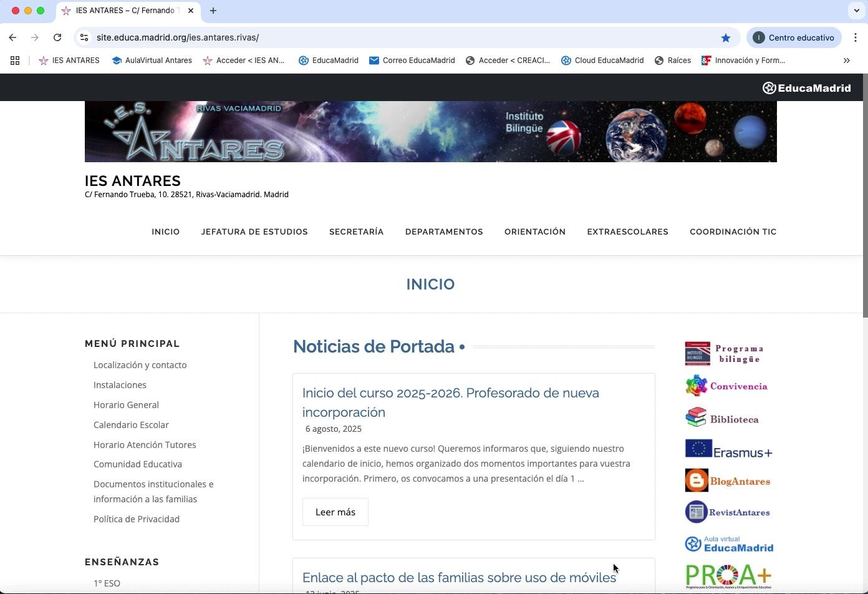The height and width of the screenshot is (594, 868).
Task: Close the IES ANTARES tab
Action: coord(191,11)
